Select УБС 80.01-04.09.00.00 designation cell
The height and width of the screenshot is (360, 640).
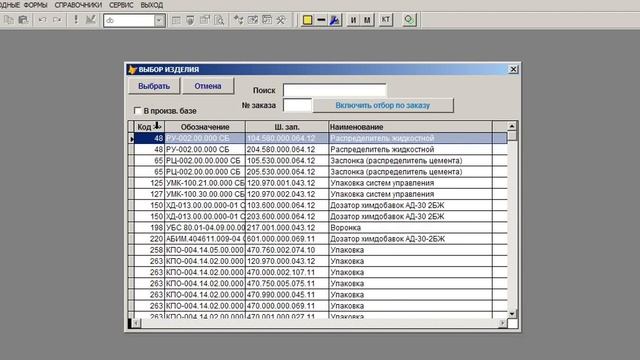(205, 227)
